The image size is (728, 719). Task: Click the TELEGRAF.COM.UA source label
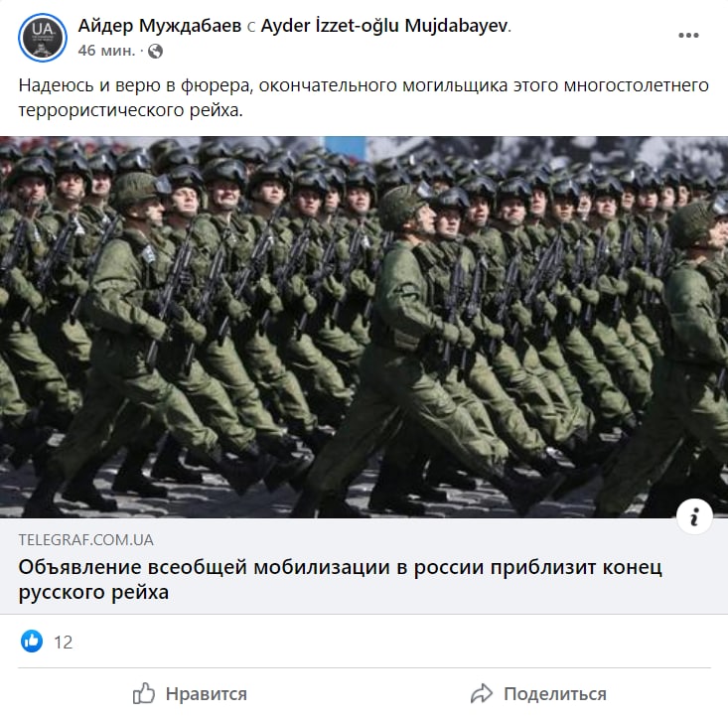85,540
